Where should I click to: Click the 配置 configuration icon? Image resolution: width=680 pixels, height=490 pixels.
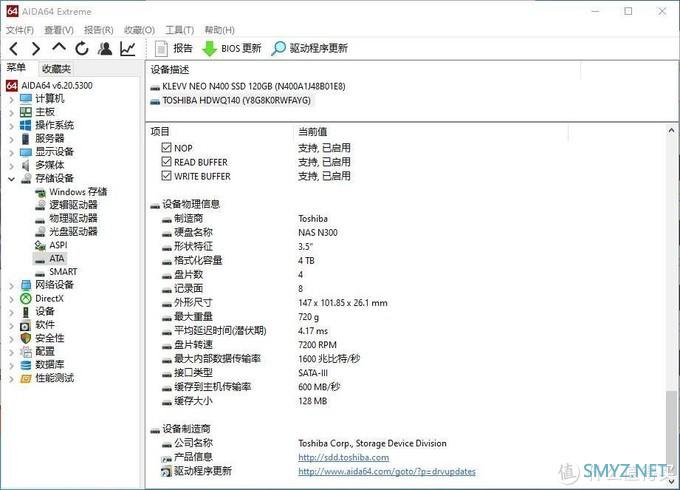point(26,352)
